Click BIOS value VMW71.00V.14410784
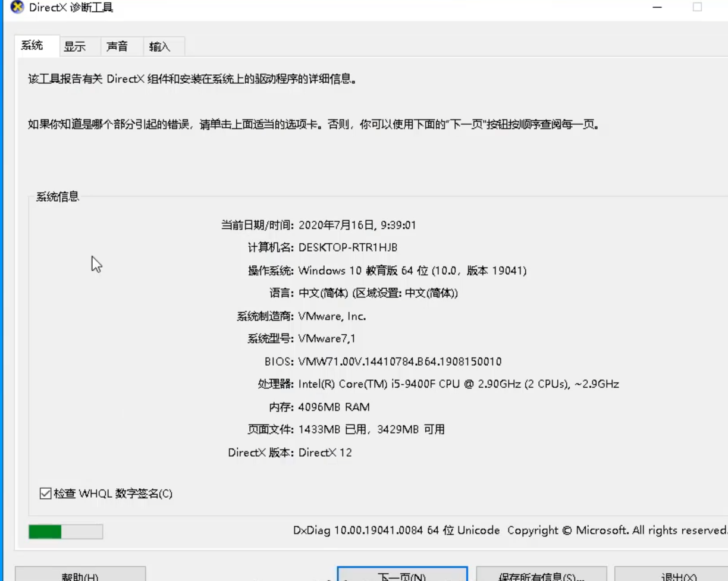This screenshot has width=728, height=581. pyautogui.click(x=400, y=362)
